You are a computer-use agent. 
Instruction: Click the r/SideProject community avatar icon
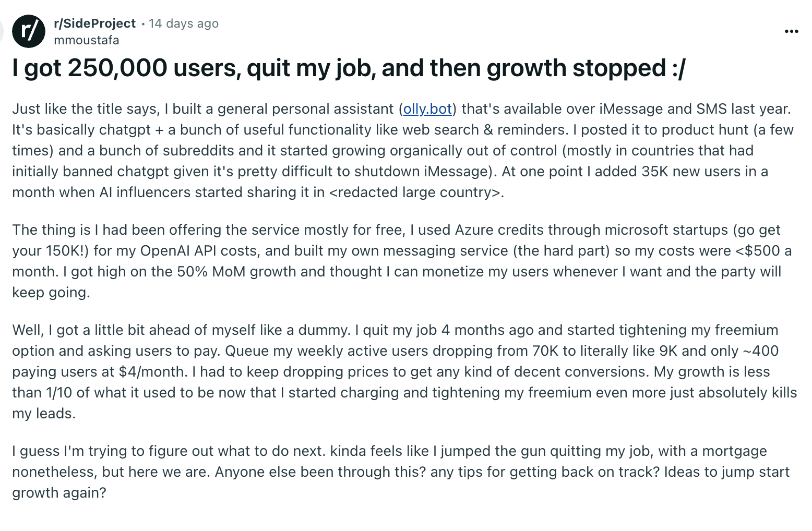click(x=28, y=31)
